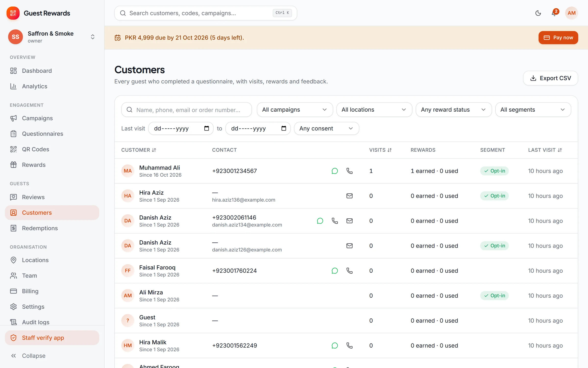Select Ali Mirza customer name
Viewport: 588px width, 368px height.
(151, 292)
